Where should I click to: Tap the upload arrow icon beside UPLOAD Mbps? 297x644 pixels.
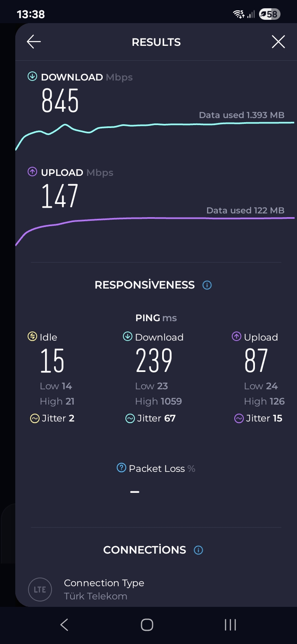click(x=32, y=172)
